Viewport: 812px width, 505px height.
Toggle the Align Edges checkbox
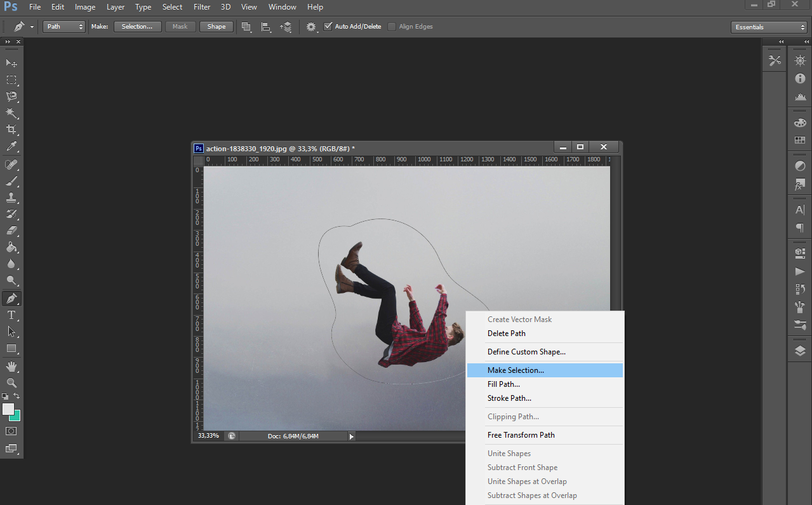[392, 27]
